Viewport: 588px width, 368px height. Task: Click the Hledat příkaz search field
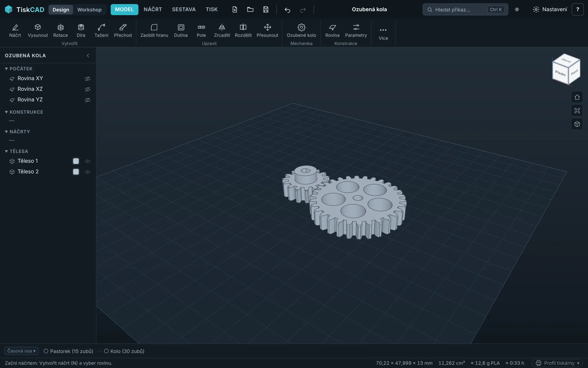click(465, 10)
